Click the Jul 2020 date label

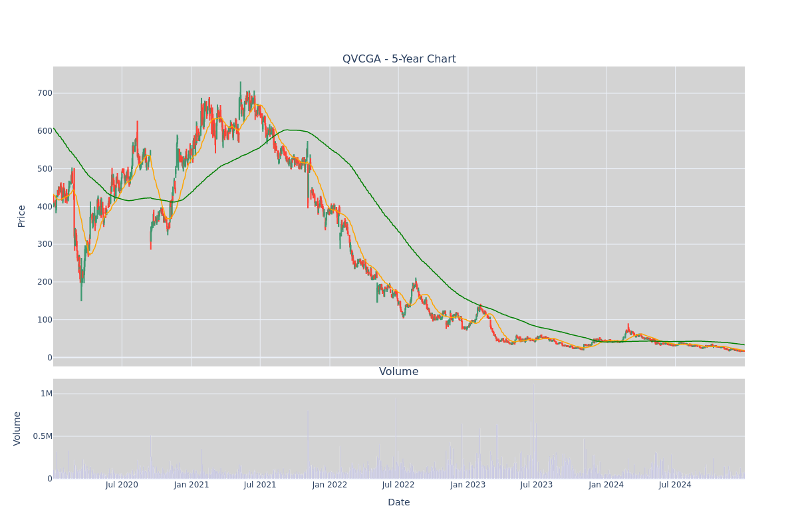coord(122,485)
